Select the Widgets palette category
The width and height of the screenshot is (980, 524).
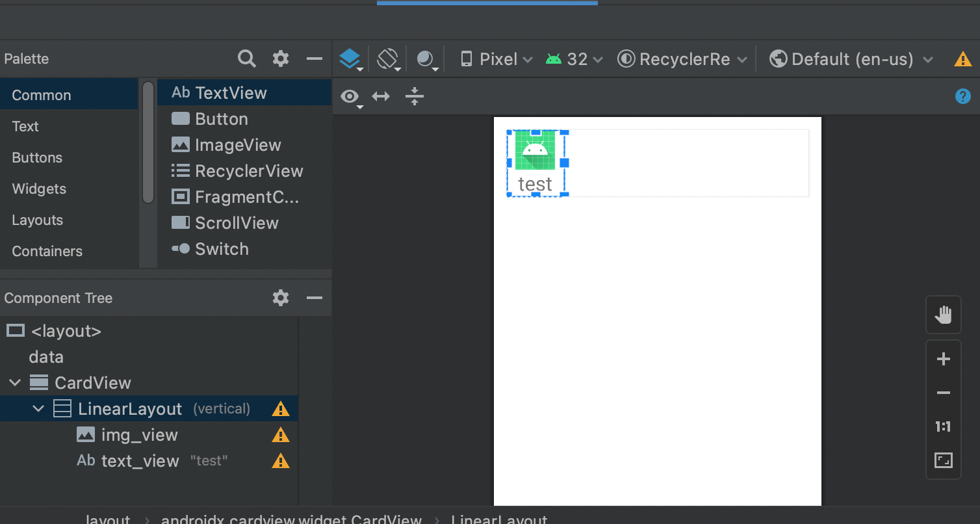click(x=39, y=189)
